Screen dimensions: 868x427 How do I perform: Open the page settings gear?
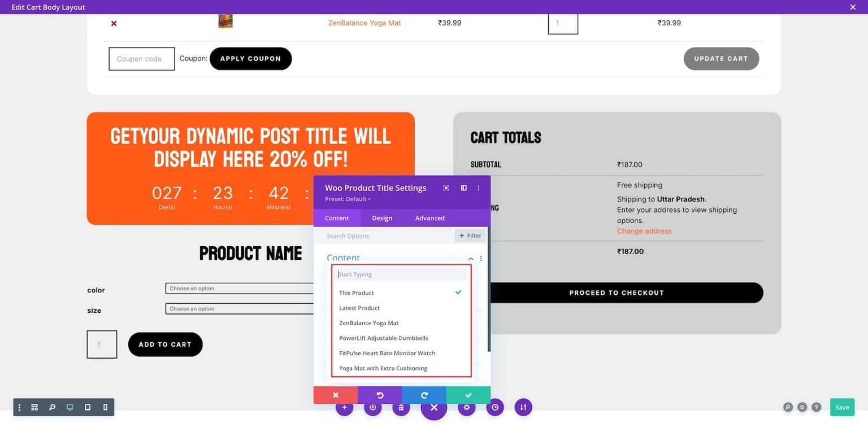pyautogui.click(x=466, y=407)
